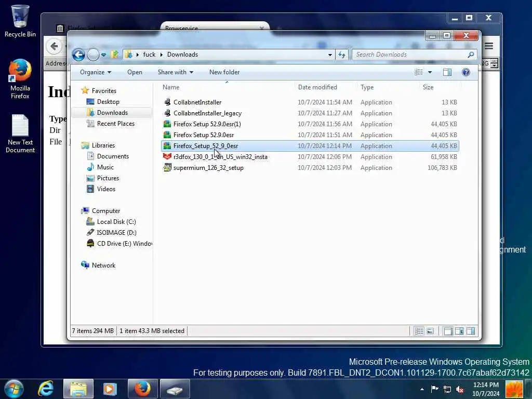Image resolution: width=532 pixels, height=399 pixels.
Task: Click the Explorer Forward navigation button
Action: [93, 55]
